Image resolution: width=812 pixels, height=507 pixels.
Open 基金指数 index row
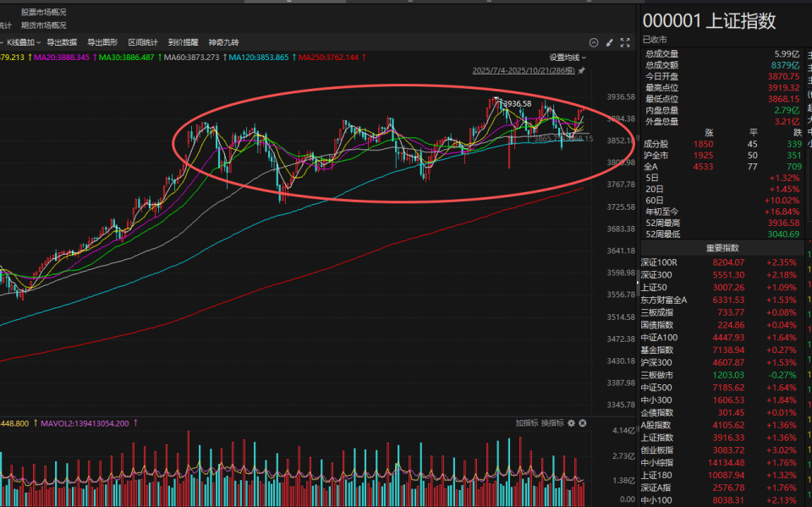tap(721, 350)
